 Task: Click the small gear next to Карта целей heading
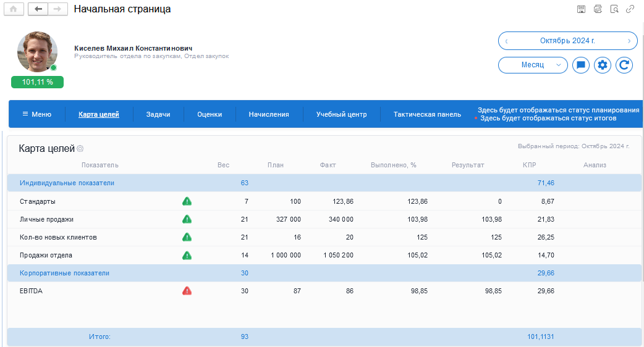coord(80,149)
